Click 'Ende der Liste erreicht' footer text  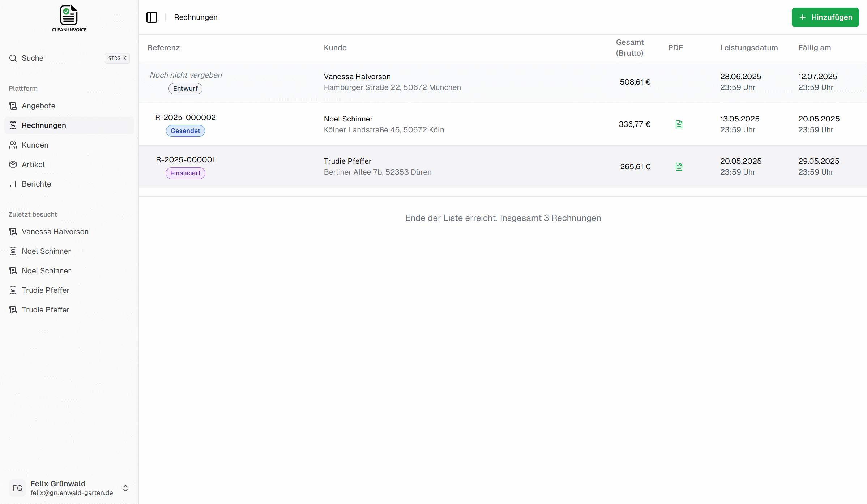(x=503, y=218)
